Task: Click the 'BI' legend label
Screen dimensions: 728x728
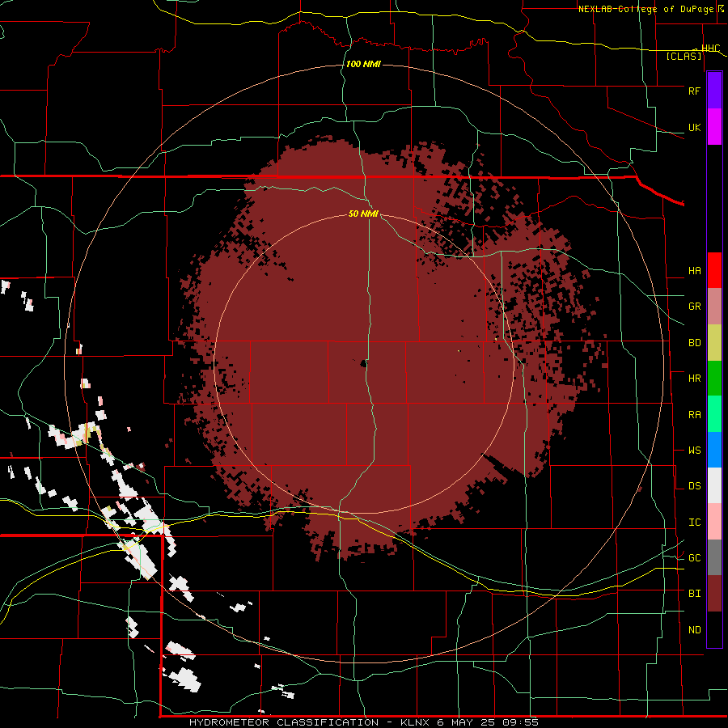Action: point(694,594)
